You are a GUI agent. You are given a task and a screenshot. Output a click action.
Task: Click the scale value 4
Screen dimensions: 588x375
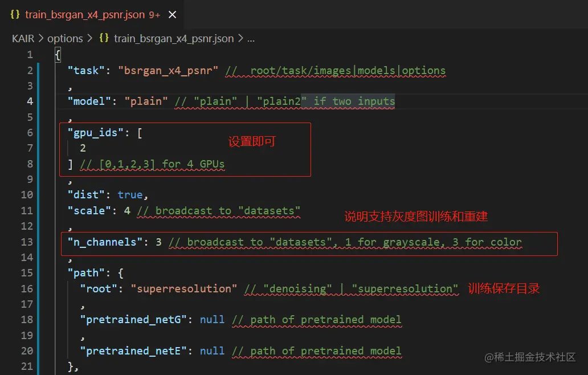point(127,210)
